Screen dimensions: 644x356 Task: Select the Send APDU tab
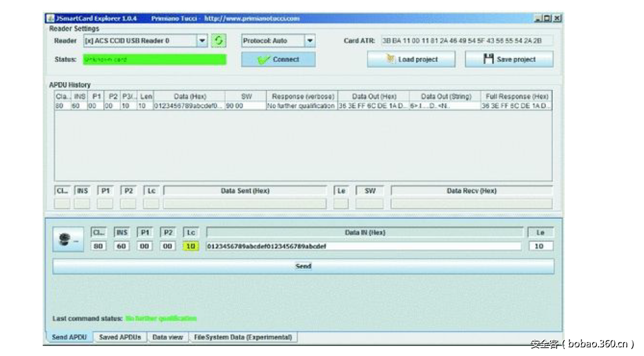[x=69, y=337]
